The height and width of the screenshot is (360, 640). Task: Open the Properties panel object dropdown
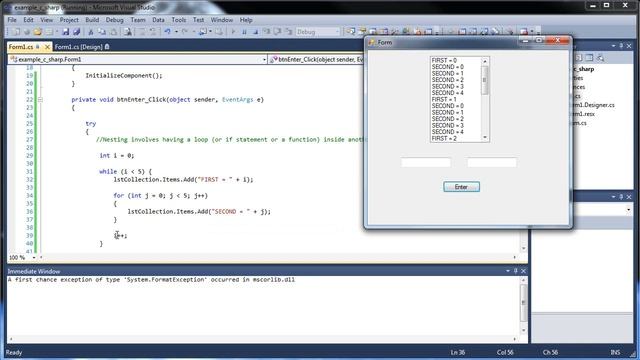click(x=628, y=210)
